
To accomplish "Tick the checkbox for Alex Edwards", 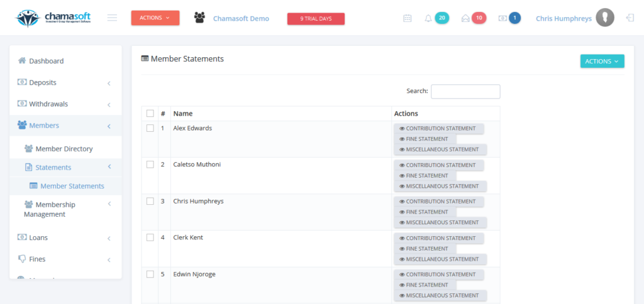I will 150,128.
